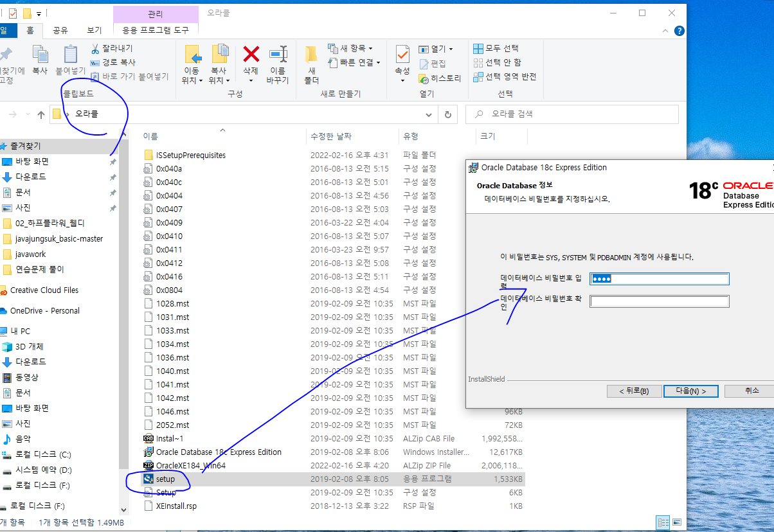Click the Help question mark icon

click(x=679, y=30)
